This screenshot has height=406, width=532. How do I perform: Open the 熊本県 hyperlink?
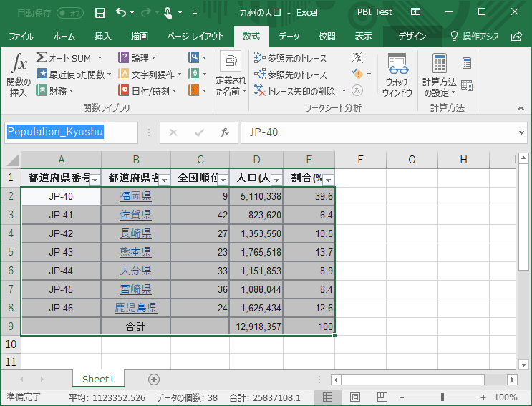(135, 252)
